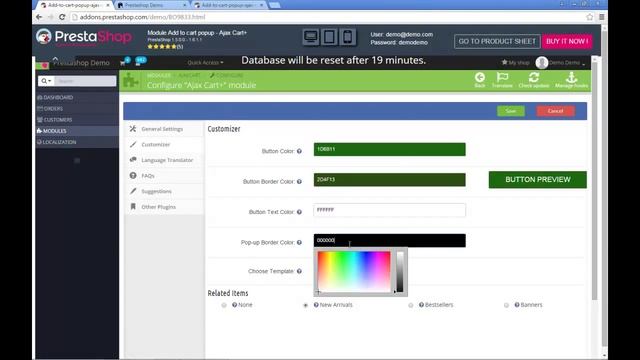Click the Back icon in green header
The image size is (640, 360).
(480, 80)
